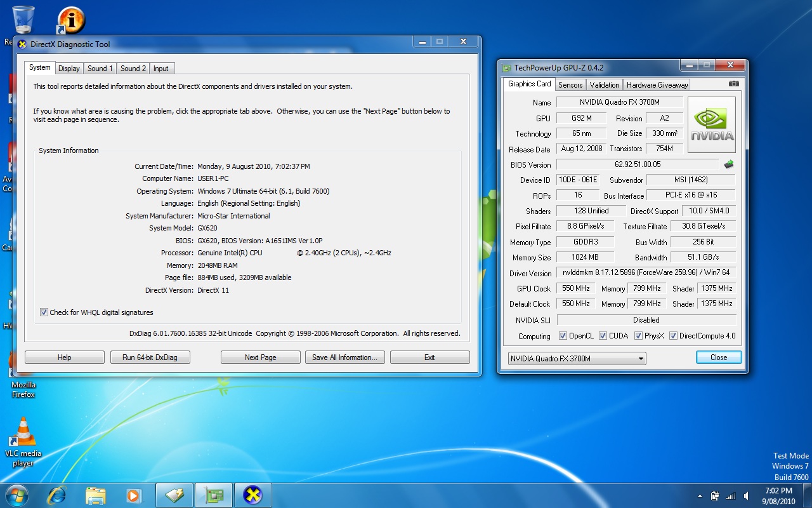Toggle the DirectCompute 4.0 checkbox

tap(673, 336)
